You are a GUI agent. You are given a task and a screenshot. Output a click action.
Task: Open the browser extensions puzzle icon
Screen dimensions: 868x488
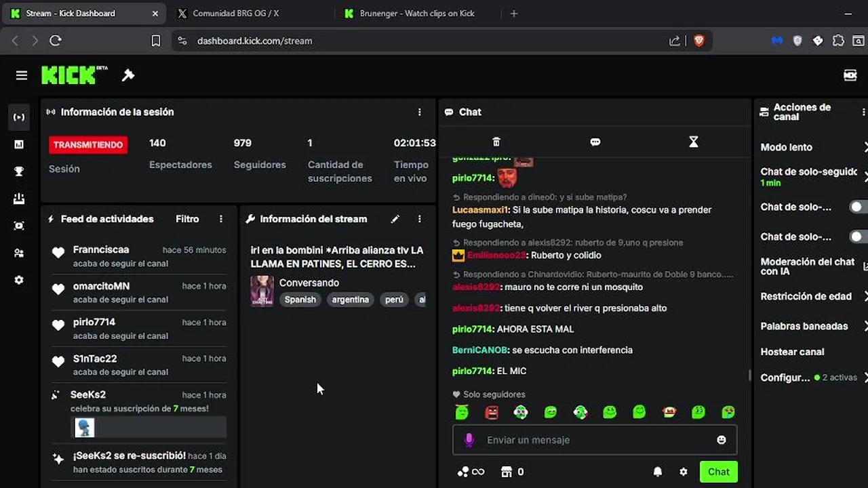click(838, 41)
